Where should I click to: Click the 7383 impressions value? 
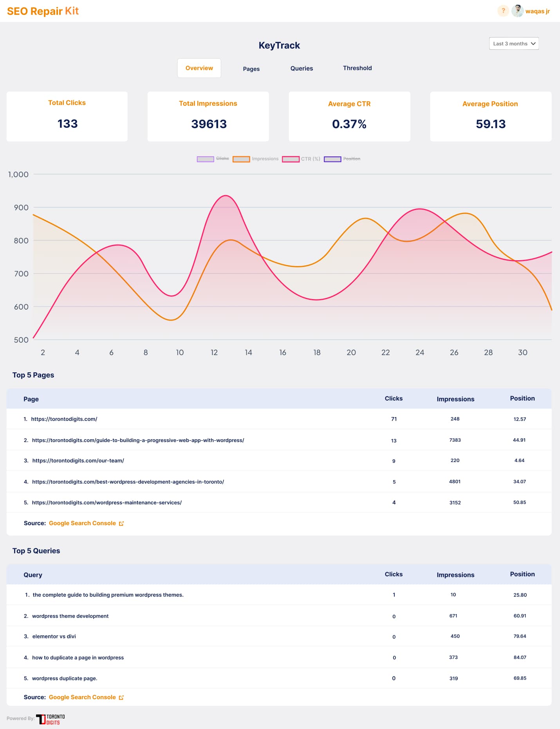pyautogui.click(x=455, y=440)
